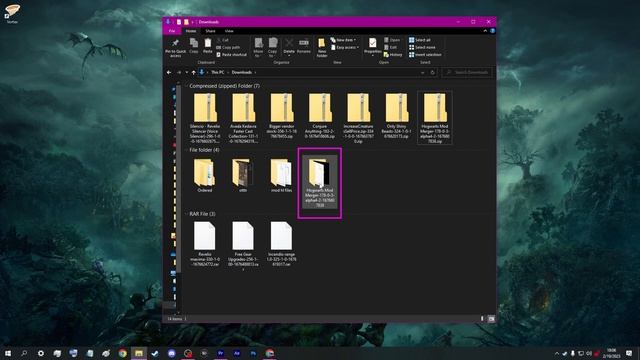Click the Premiere Pro taskbar icon
640x360 pixels.
(x=220, y=353)
